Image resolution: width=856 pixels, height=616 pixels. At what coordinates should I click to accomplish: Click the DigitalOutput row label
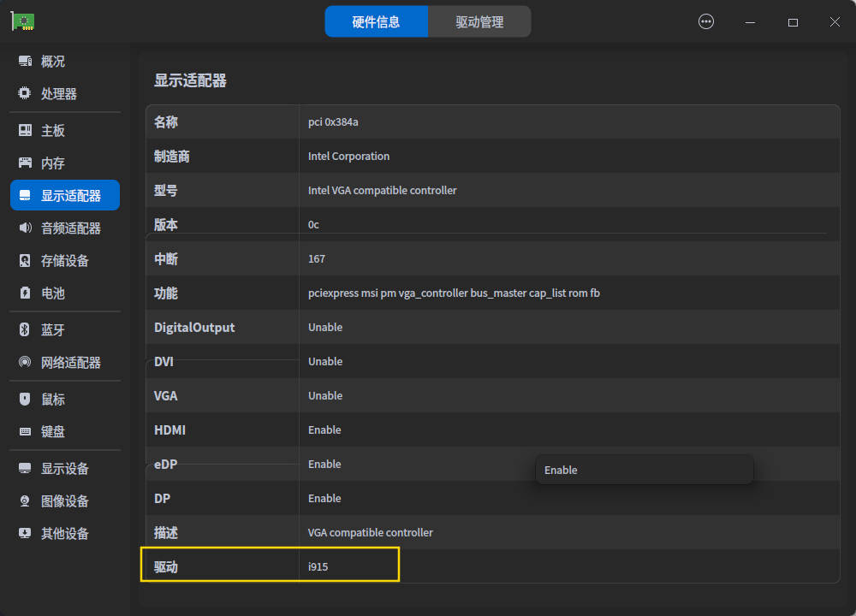(x=194, y=328)
